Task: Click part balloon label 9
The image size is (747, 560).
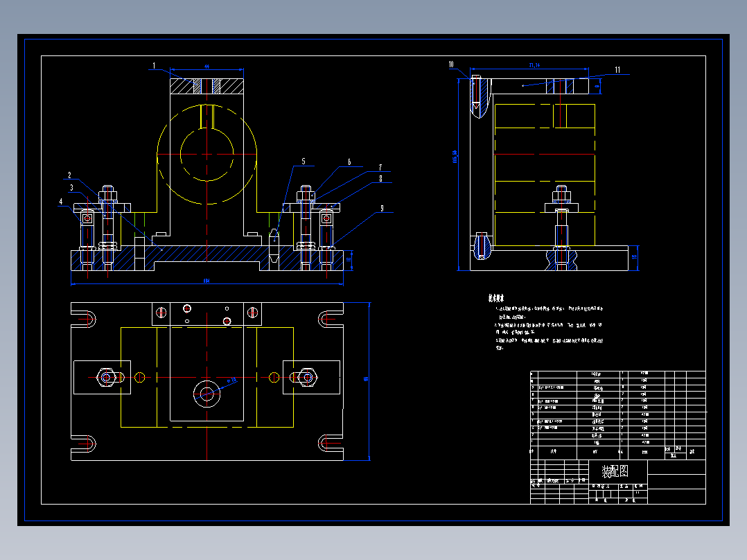Action: pos(382,209)
